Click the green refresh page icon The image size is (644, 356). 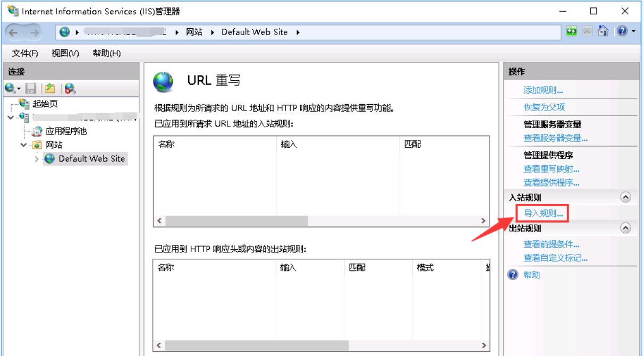(x=572, y=31)
